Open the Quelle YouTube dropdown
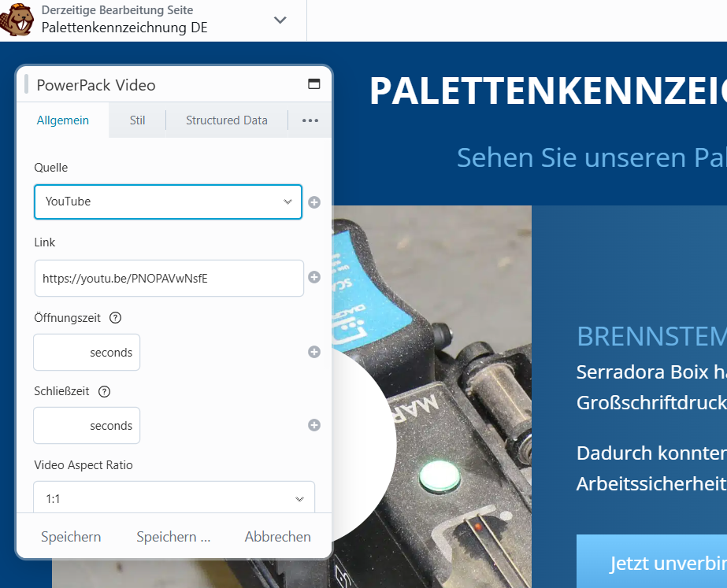The width and height of the screenshot is (727, 588). 168,202
